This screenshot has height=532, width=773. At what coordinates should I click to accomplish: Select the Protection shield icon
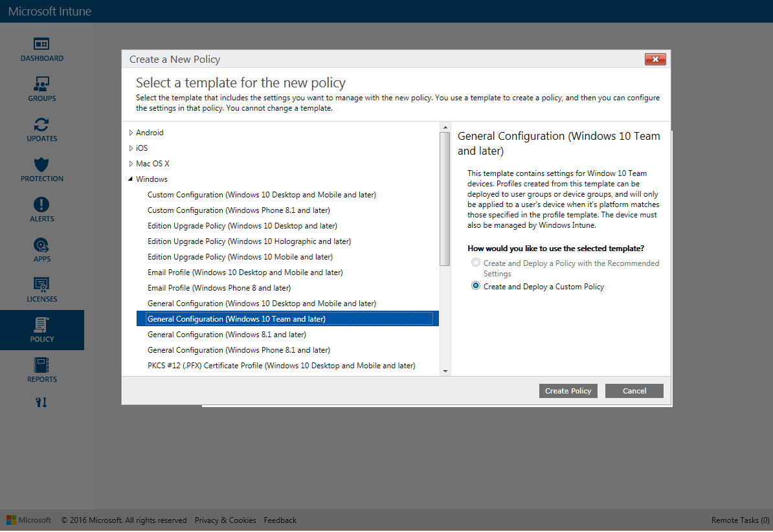tap(41, 164)
